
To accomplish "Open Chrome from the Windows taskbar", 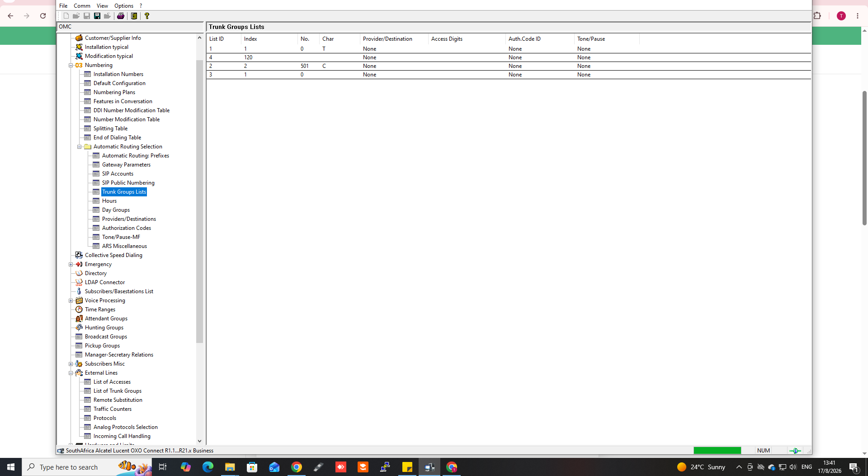I will pos(297,467).
